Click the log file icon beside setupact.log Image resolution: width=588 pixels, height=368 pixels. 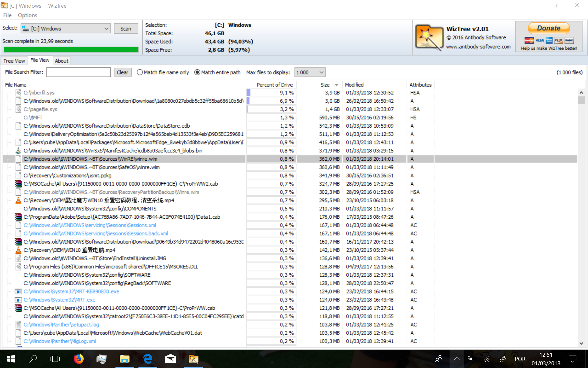[x=18, y=324]
